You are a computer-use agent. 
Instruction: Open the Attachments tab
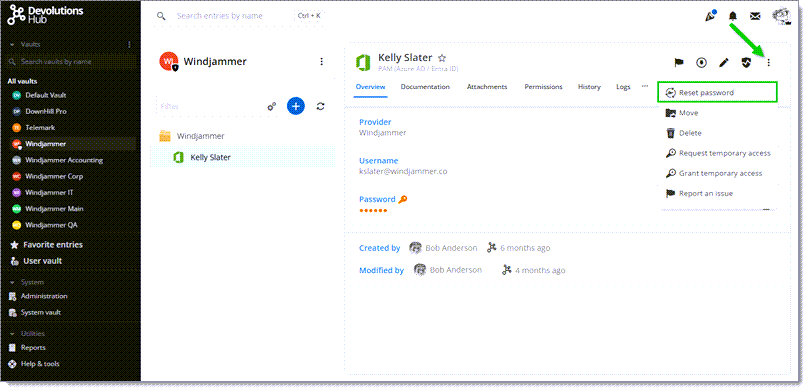point(487,87)
